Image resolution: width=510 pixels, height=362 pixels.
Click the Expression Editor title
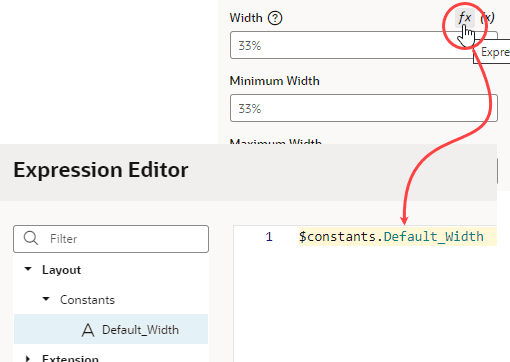[x=101, y=170]
